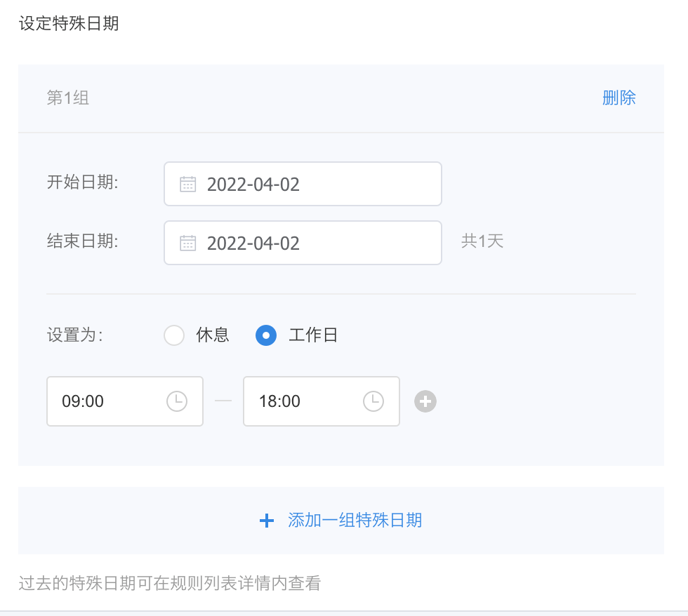Click the 结束日期: label
Screen dimensions: 688x616
pos(83,241)
